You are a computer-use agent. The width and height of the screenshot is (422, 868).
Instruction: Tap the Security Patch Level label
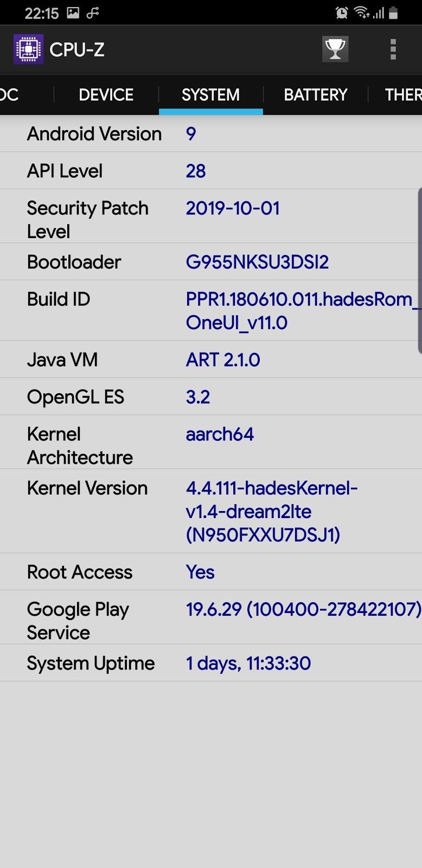[x=87, y=220]
